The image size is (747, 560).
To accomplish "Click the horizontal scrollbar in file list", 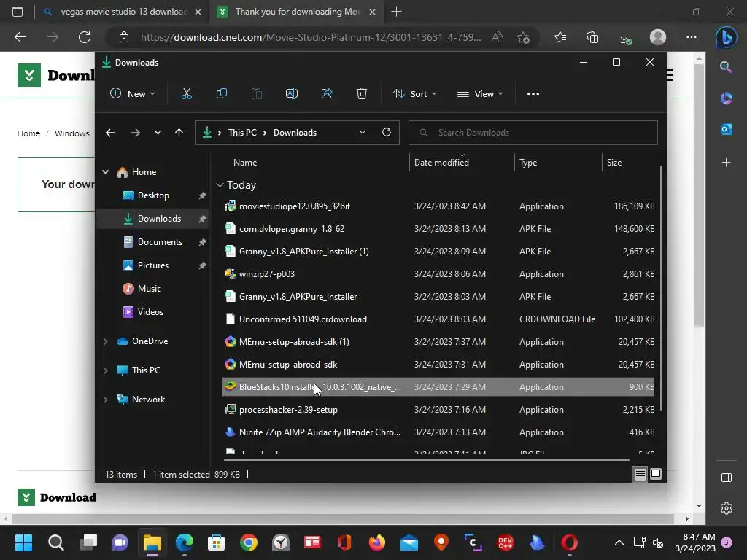I will coord(426,460).
